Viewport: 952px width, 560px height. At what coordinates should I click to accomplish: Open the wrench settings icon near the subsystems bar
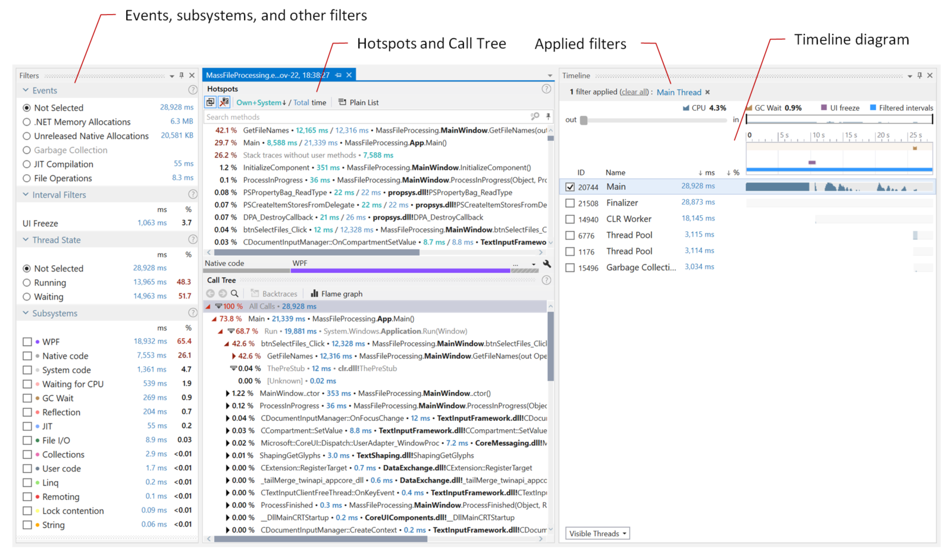coord(547,263)
